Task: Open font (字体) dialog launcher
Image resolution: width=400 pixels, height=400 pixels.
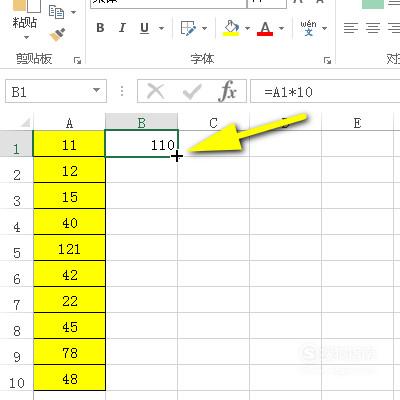Action: pos(327,60)
